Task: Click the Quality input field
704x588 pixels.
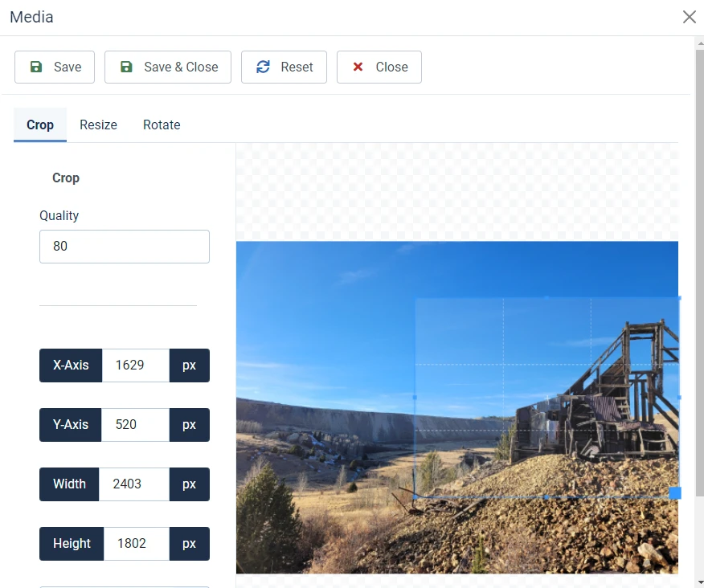Action: coord(125,247)
